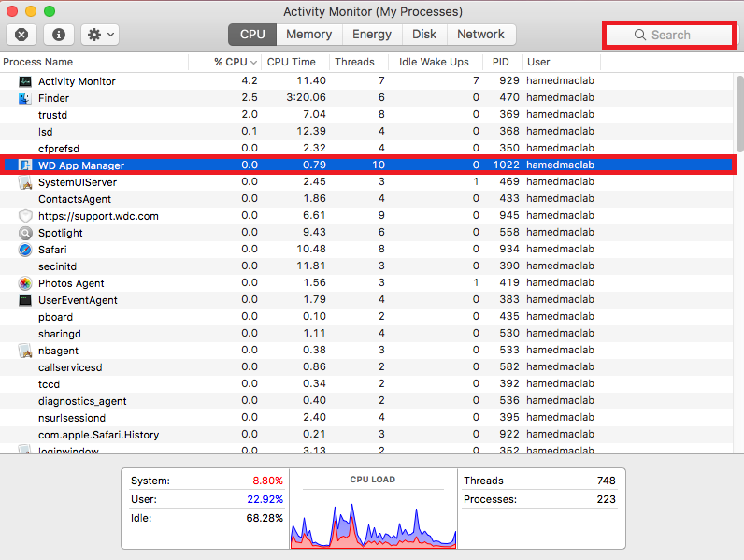Click the shield icon for support.wdc.com

[x=25, y=216]
